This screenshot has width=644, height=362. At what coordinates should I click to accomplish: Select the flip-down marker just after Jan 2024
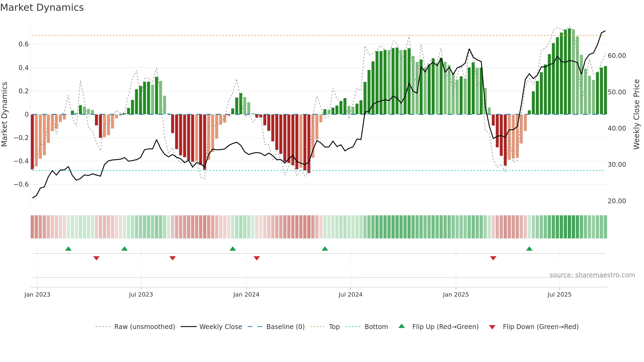[257, 258]
